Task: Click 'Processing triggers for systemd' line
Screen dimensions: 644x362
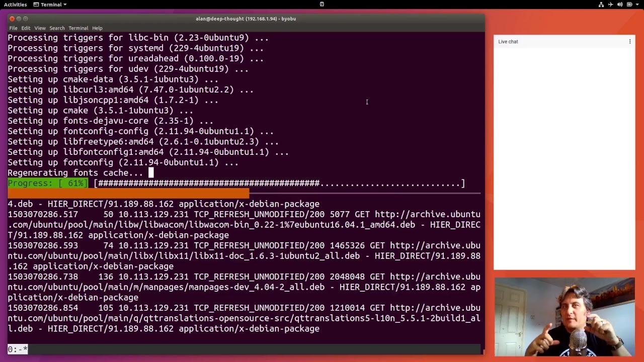Action: pos(136,48)
